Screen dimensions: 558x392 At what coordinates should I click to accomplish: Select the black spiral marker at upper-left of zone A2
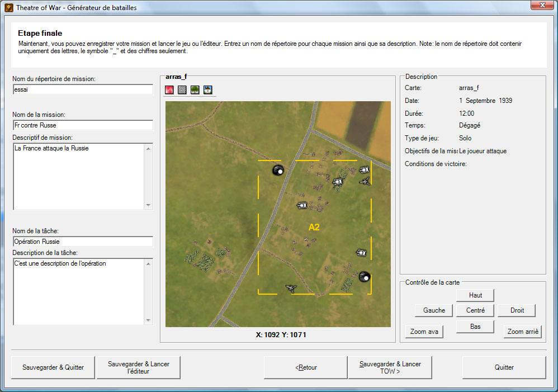(277, 171)
